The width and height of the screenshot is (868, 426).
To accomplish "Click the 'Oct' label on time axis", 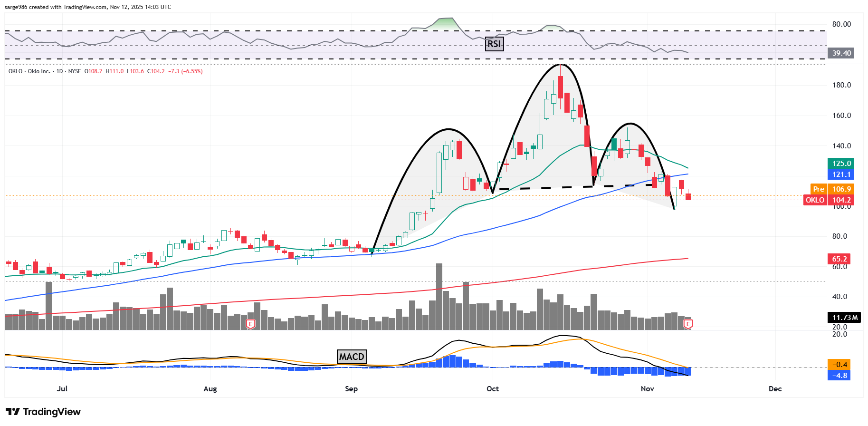I will tap(493, 389).
